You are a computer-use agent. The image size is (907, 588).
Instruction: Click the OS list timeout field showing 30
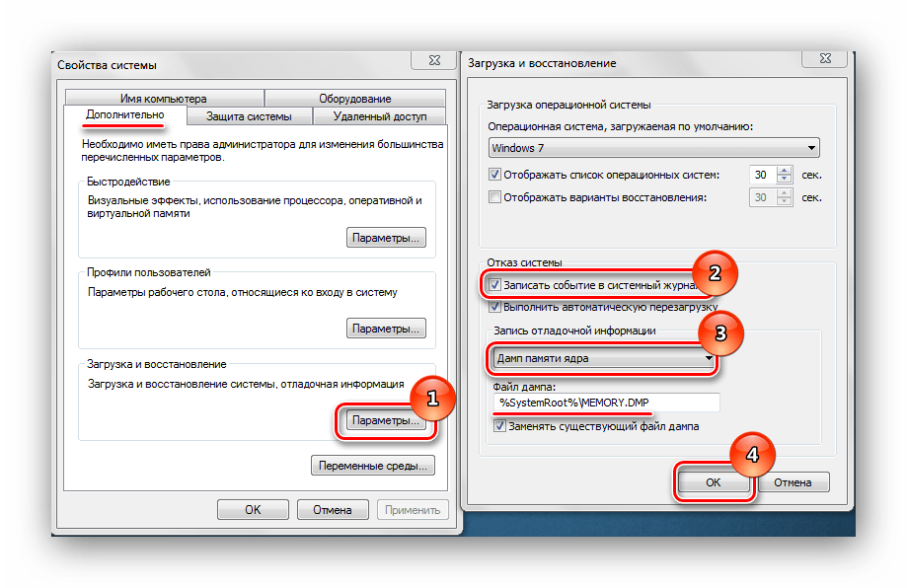762,175
